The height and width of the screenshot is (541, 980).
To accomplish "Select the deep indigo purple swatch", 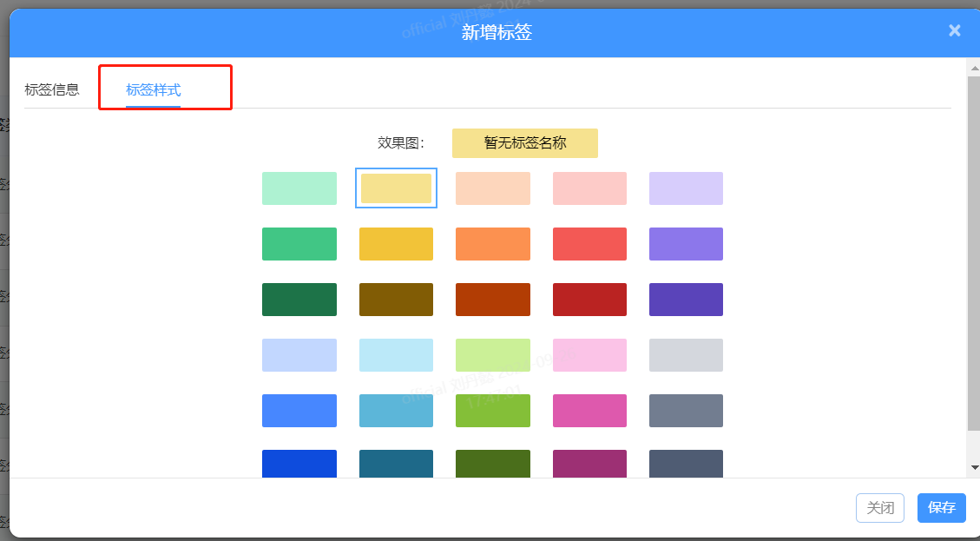I will pyautogui.click(x=686, y=300).
